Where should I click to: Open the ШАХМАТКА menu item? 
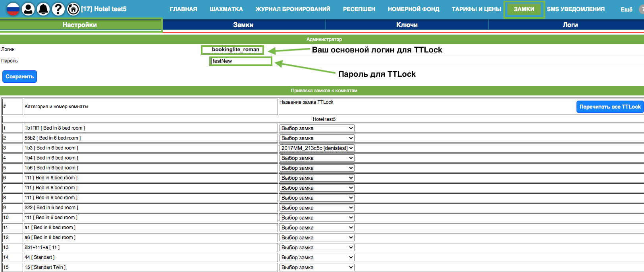click(226, 9)
